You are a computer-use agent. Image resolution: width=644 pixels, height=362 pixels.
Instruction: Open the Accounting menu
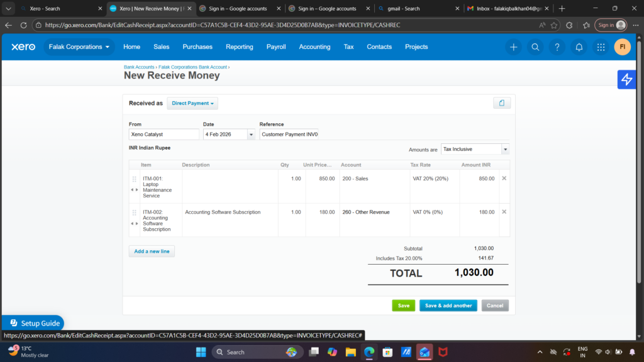click(x=314, y=47)
